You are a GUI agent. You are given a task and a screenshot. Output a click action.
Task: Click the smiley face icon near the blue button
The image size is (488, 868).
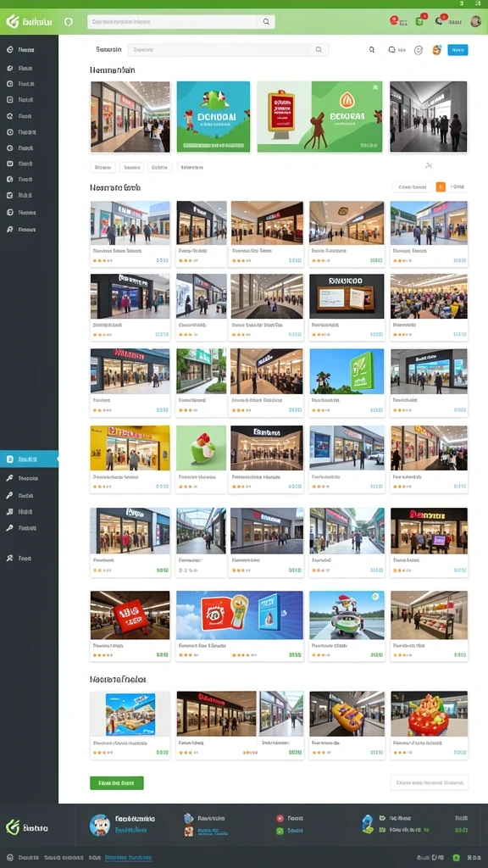pyautogui.click(x=419, y=50)
